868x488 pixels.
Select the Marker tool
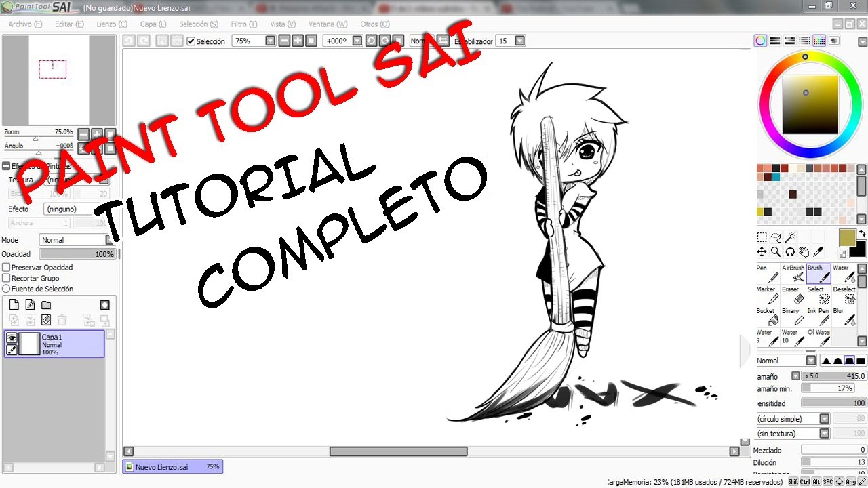click(768, 296)
